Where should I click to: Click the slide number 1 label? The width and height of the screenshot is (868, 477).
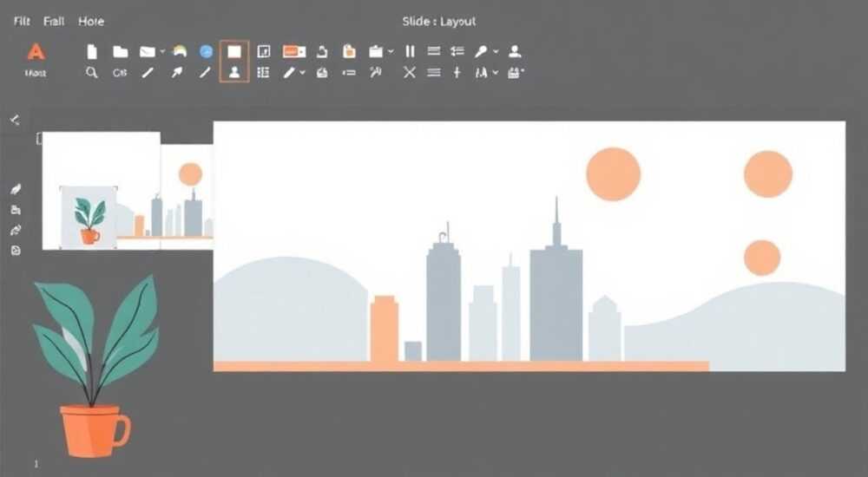36,464
